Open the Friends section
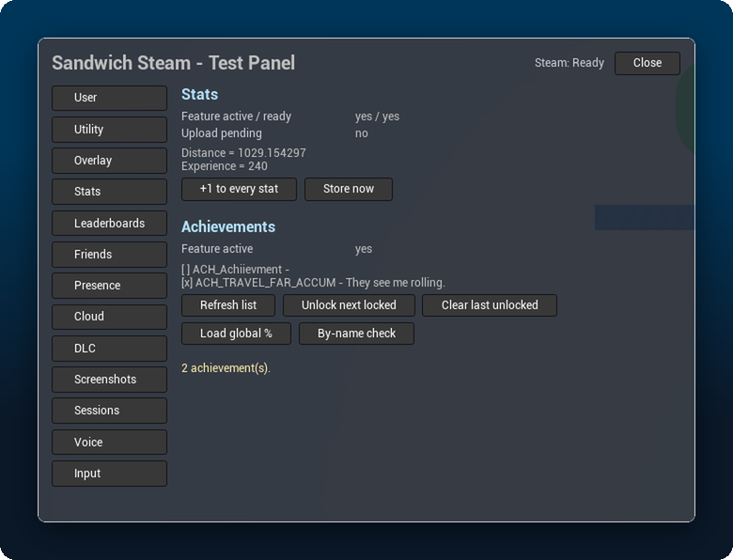The height and width of the screenshot is (560, 733). 109,255
